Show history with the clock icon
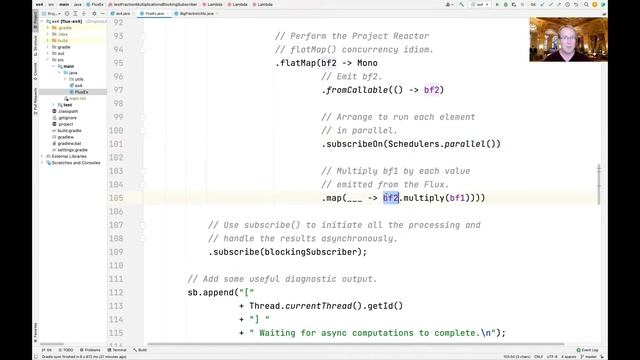 (567, 4)
